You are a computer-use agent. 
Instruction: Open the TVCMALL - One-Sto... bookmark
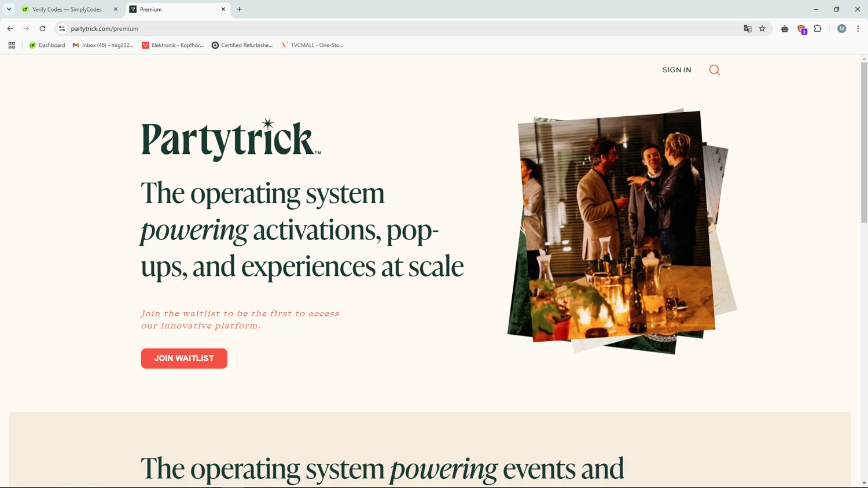point(312,45)
